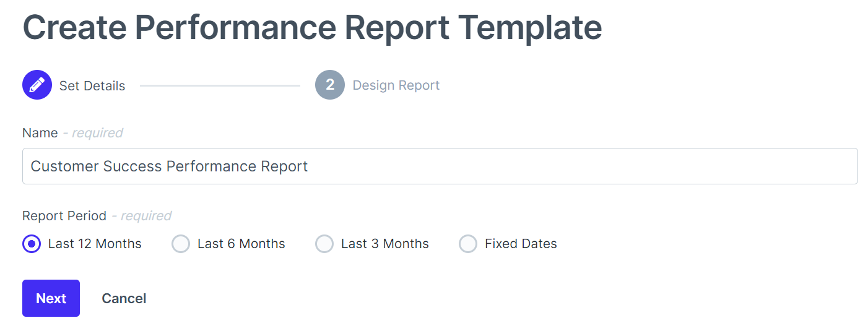Enable the Fixed Dates radio circle
The width and height of the screenshot is (868, 331).
(468, 244)
